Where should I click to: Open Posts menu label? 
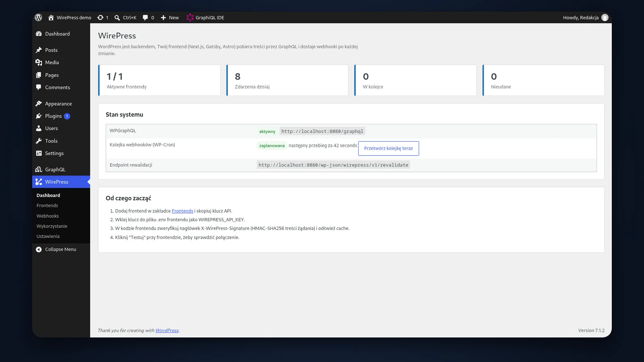51,50
